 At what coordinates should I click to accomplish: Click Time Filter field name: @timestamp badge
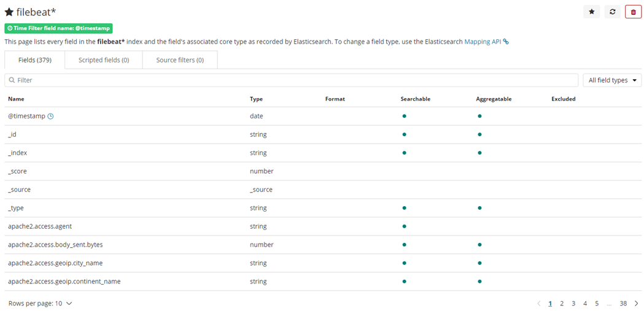58,28
